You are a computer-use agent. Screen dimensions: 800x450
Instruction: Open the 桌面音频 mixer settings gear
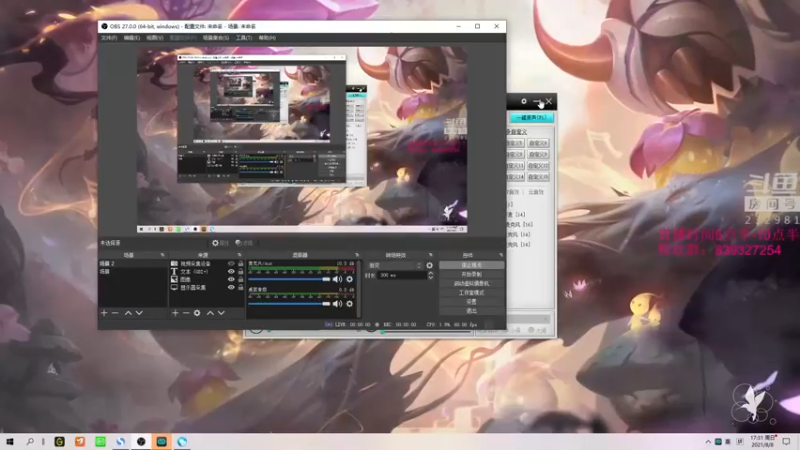[x=349, y=304]
